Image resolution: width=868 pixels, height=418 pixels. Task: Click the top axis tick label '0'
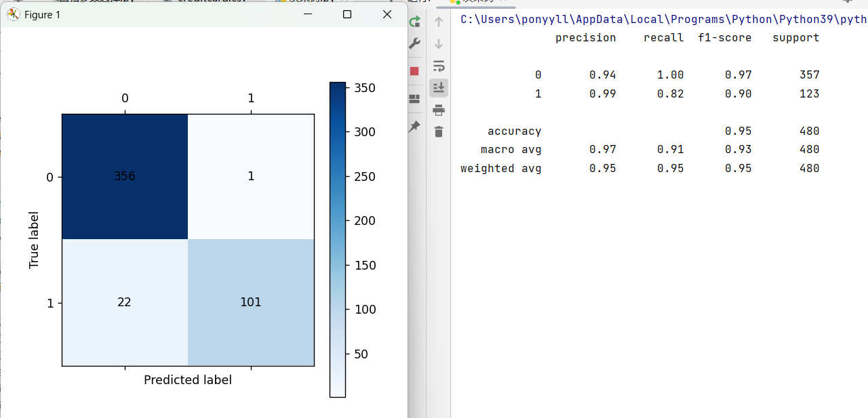point(125,98)
